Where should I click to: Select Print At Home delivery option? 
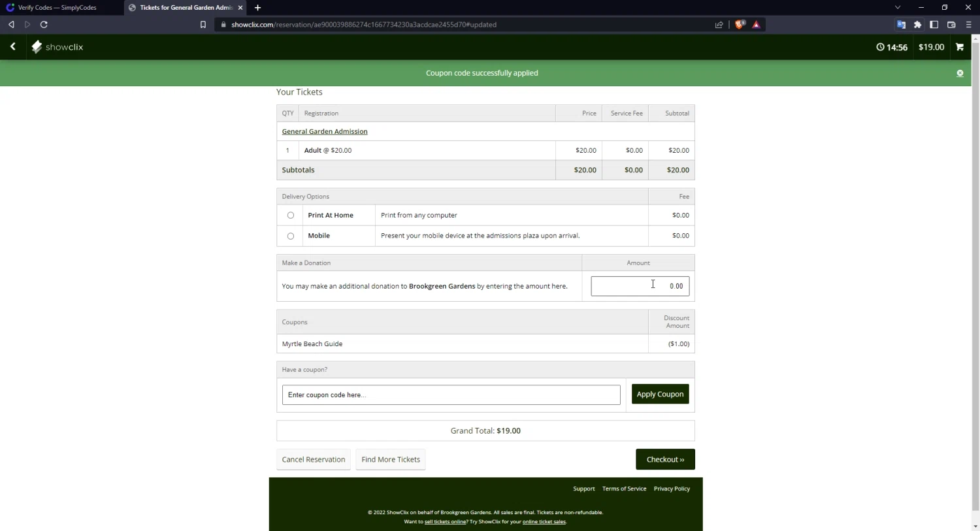coord(291,216)
